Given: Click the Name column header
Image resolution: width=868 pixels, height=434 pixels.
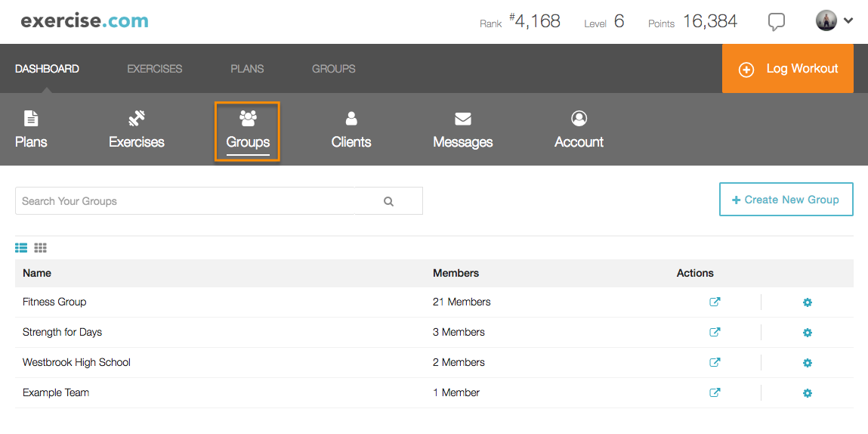Looking at the screenshot, I should click(37, 273).
